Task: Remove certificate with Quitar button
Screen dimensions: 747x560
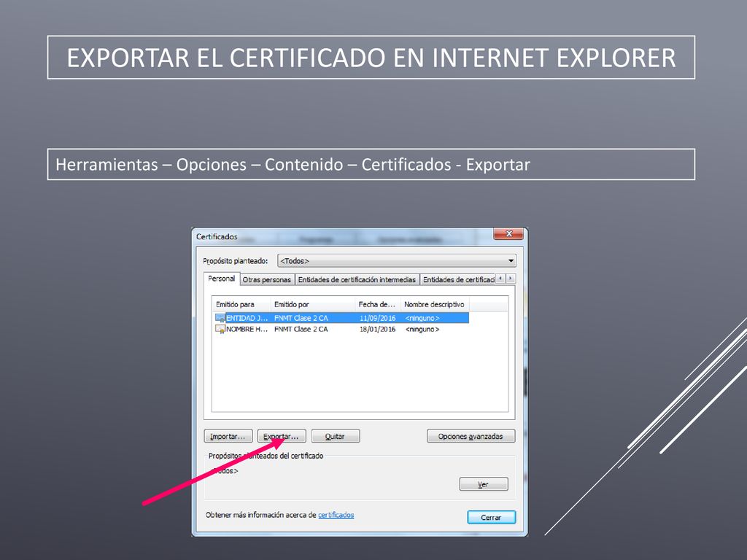Action: (x=336, y=436)
